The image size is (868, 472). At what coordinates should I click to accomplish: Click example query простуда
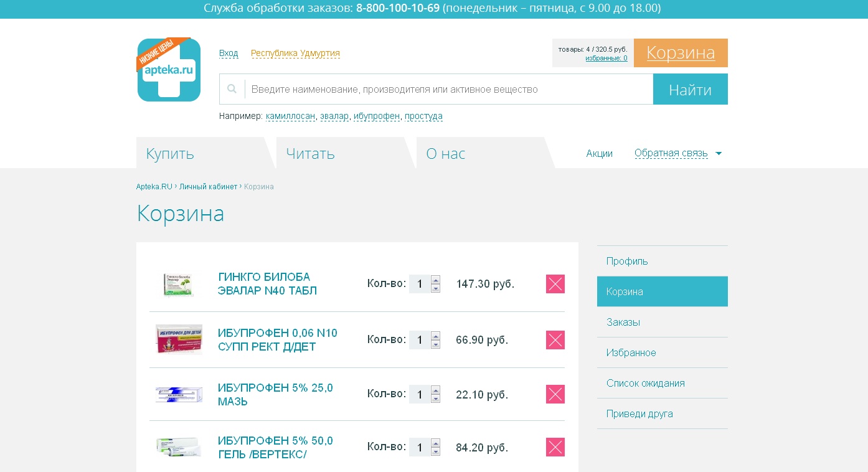click(x=423, y=116)
